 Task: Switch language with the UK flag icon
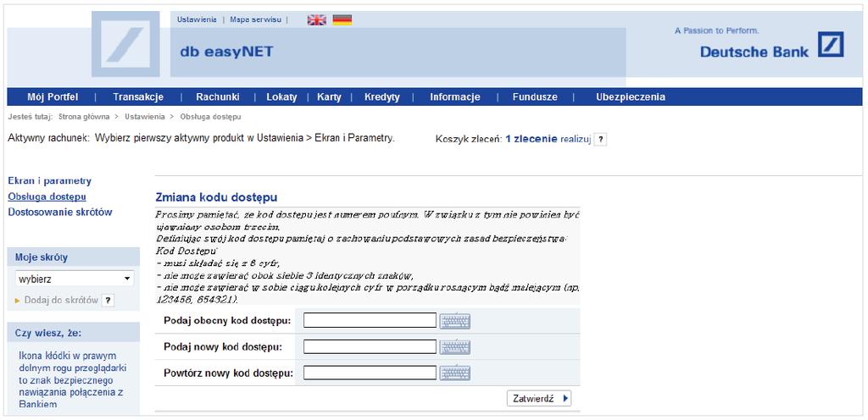[x=317, y=19]
